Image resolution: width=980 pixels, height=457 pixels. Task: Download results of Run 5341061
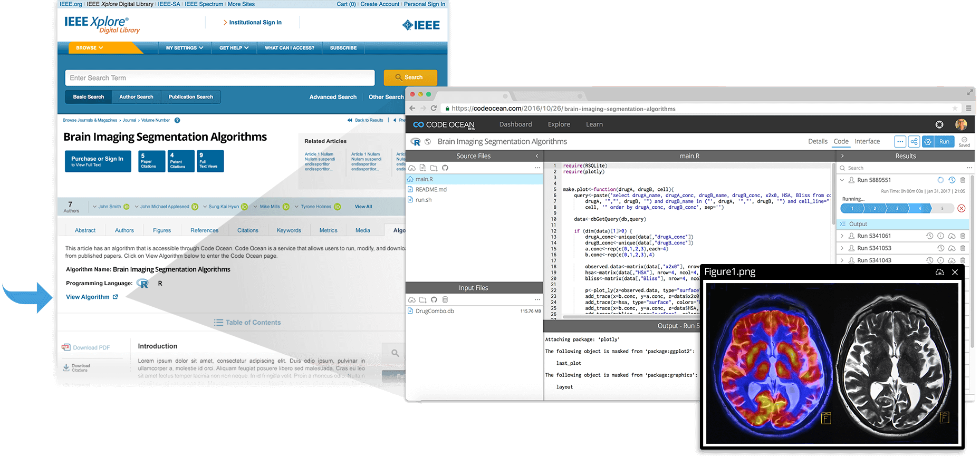pos(952,236)
